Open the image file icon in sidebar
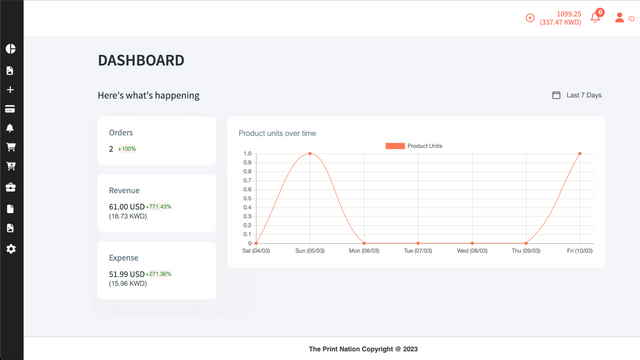This screenshot has height=360, width=640. click(10, 228)
